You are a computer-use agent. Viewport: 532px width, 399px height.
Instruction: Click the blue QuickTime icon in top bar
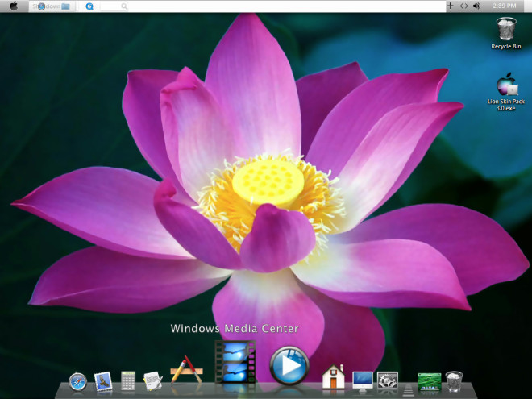coord(89,6)
